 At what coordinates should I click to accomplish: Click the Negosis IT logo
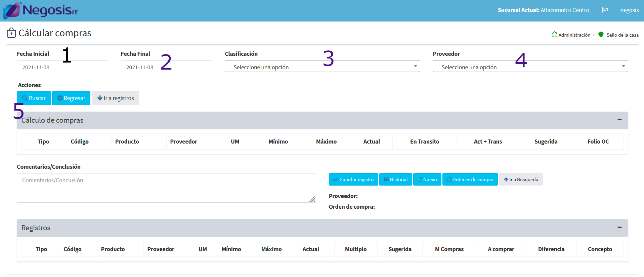40,10
